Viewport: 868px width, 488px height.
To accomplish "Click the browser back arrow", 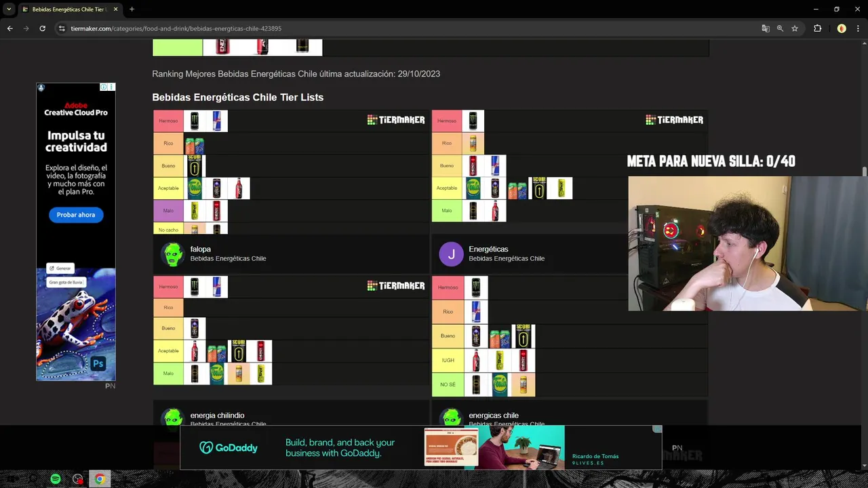I will coord(9,28).
